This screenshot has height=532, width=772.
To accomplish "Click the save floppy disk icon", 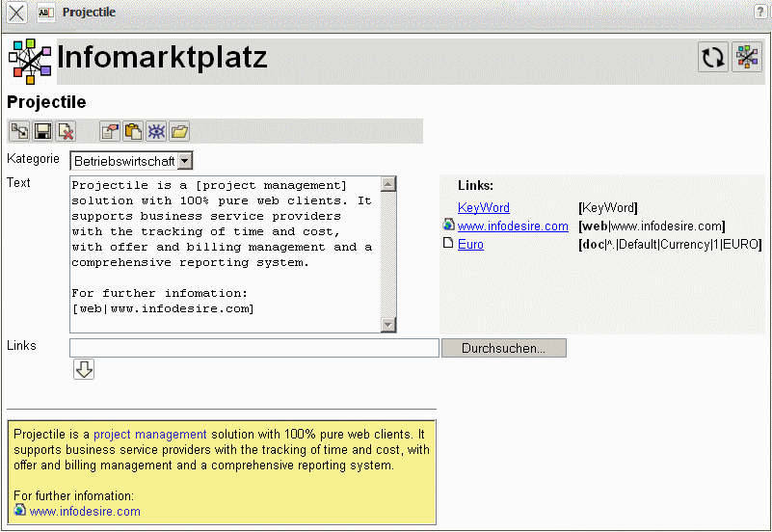I will pyautogui.click(x=42, y=131).
